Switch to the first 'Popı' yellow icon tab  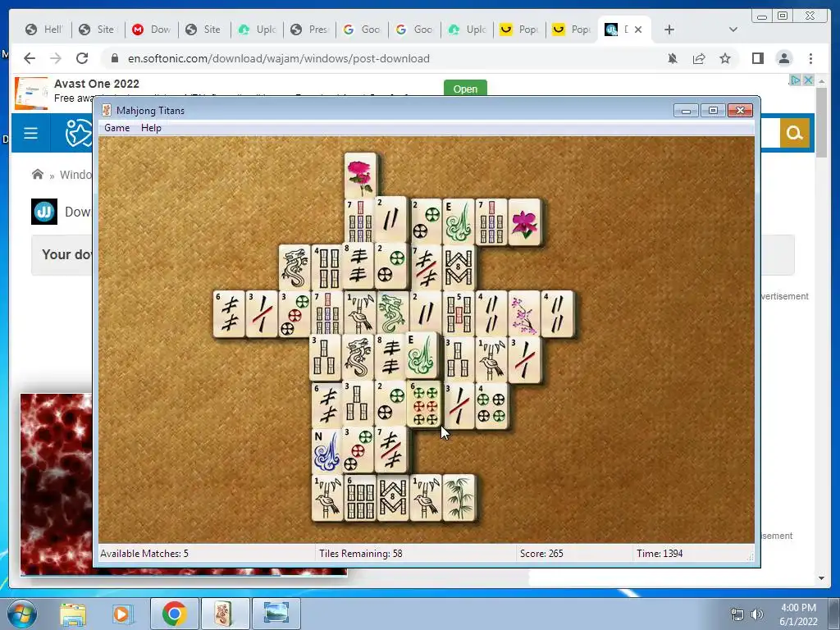coord(519,30)
